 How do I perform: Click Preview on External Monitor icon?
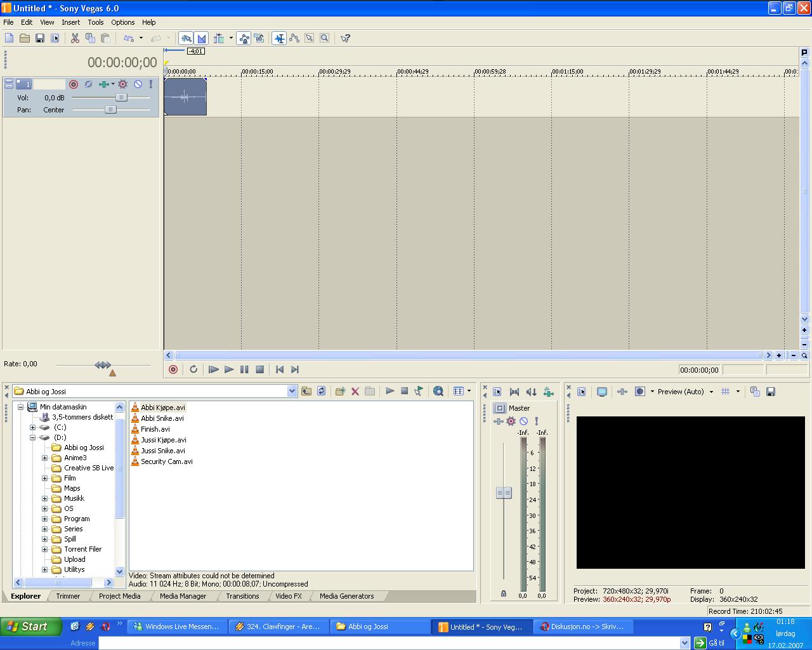602,392
